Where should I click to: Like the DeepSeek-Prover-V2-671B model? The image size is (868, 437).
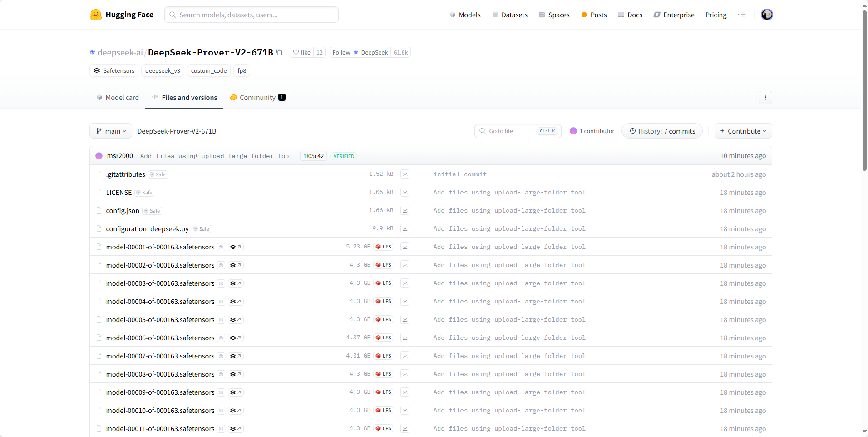[x=301, y=52]
